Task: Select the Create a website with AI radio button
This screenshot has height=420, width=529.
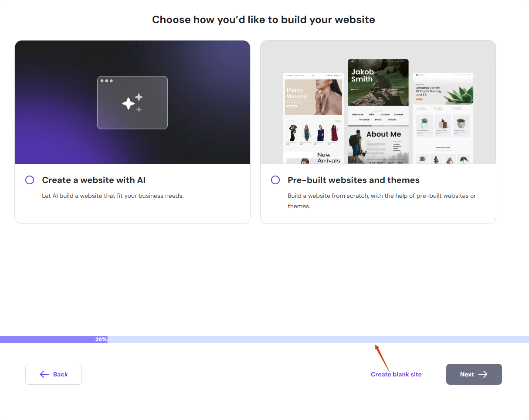Action: (x=30, y=180)
